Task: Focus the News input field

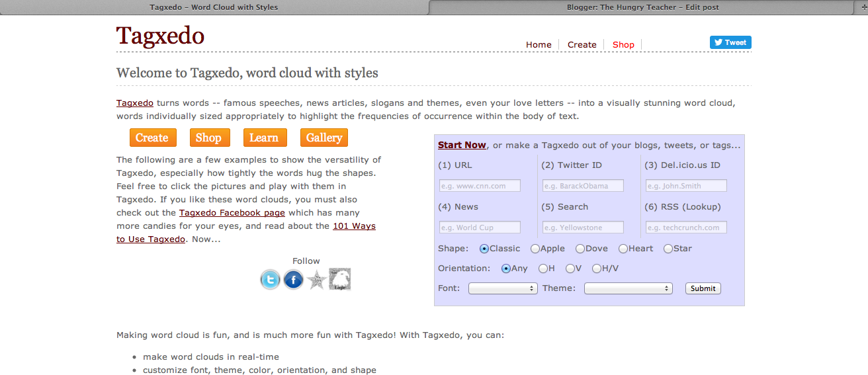Action: pos(480,228)
